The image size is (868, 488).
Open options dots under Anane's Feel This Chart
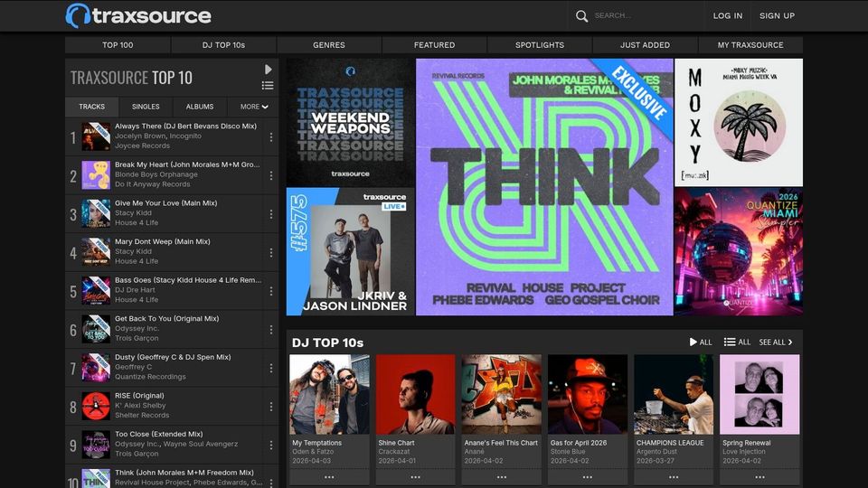click(502, 477)
